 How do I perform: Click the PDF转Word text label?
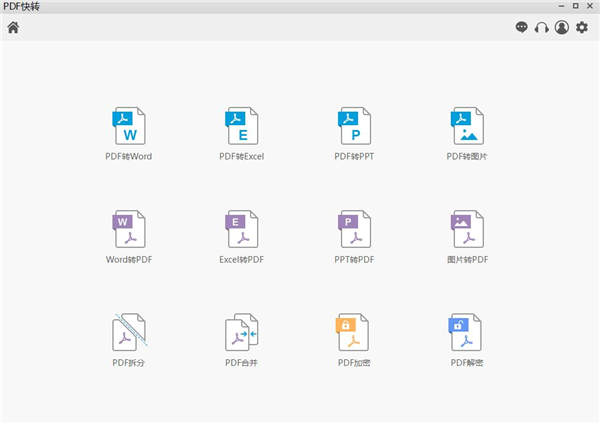click(x=129, y=156)
